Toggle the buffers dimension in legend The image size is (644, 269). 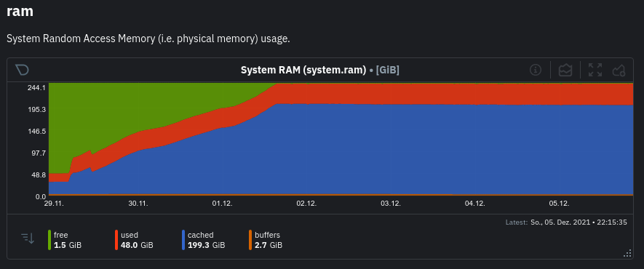pos(266,241)
